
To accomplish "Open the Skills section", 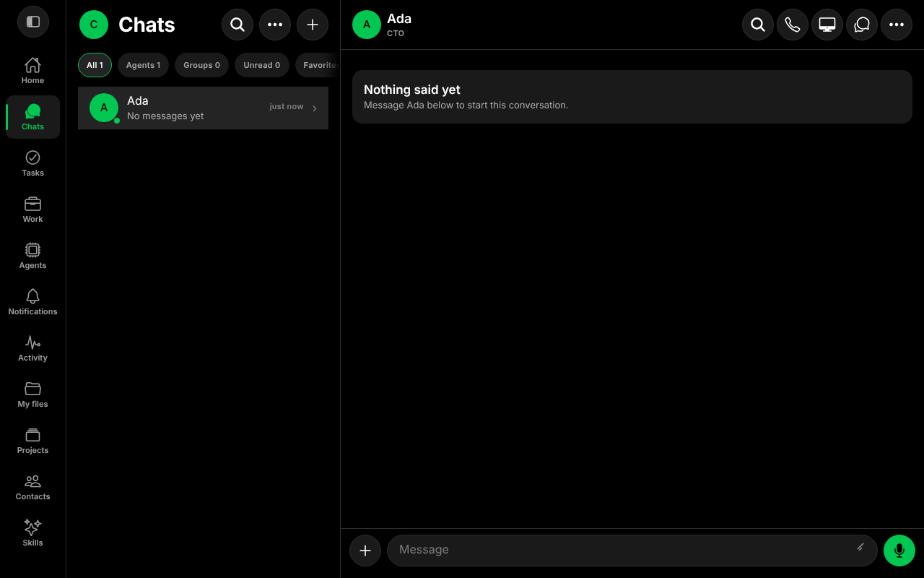I will click(x=32, y=533).
